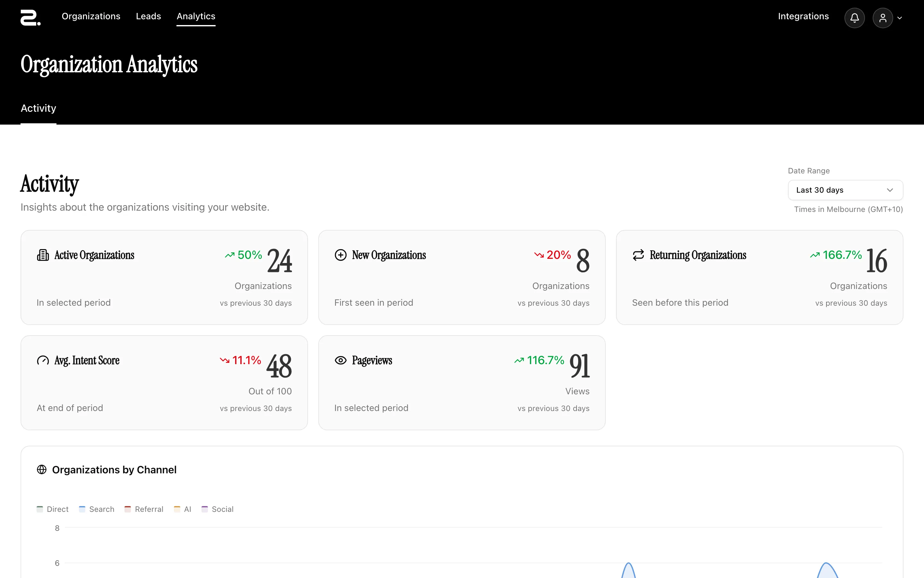Click the Avg. Intent Score value 48

point(279,366)
